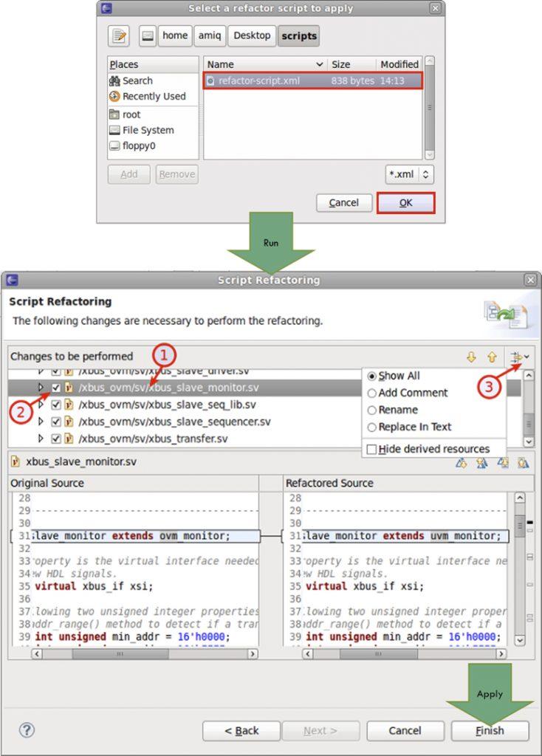Click the root drive path icon
Image resolution: width=542 pixels, height=756 pixels.
point(148,36)
